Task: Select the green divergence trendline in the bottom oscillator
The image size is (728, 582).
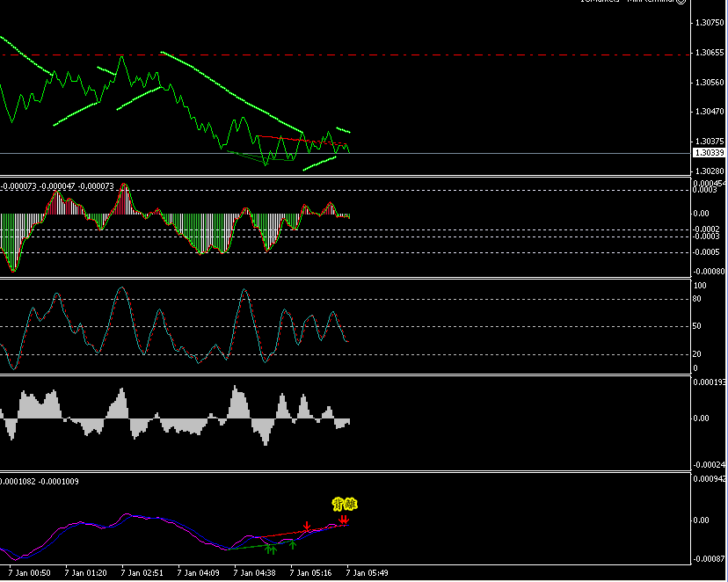Action: pos(260,545)
